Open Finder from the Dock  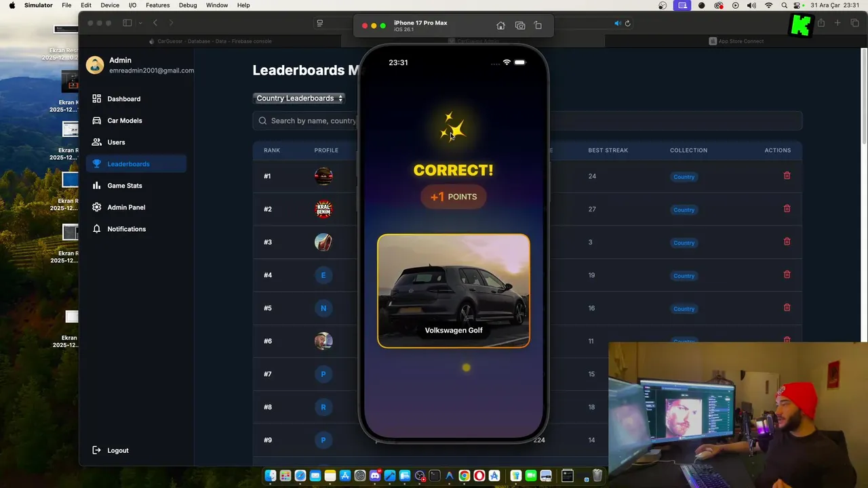pos(271,476)
